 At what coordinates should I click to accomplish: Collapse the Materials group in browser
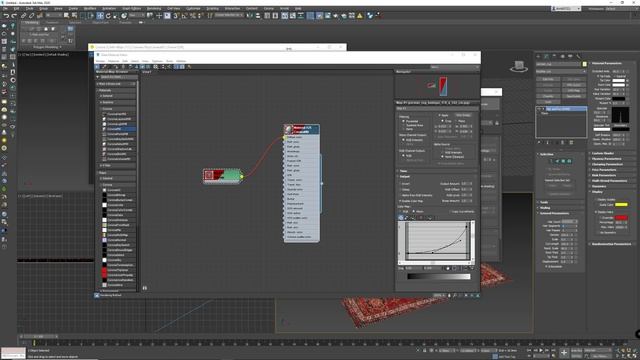tap(116, 90)
